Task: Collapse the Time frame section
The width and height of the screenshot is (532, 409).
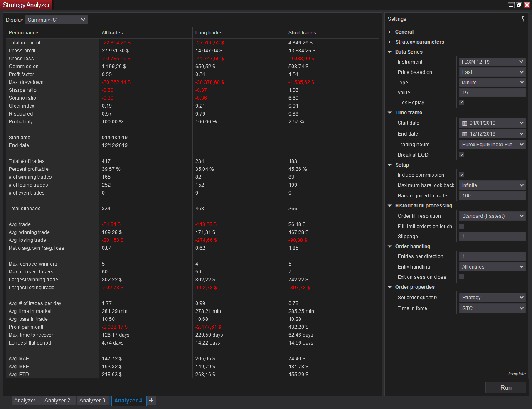Action: point(389,113)
